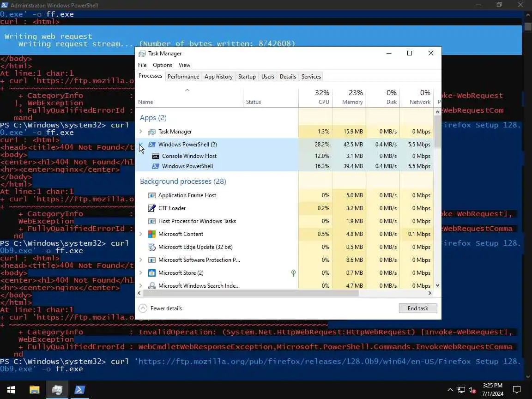
Task: Click the 8.6 MB memory value
Action: (354, 260)
